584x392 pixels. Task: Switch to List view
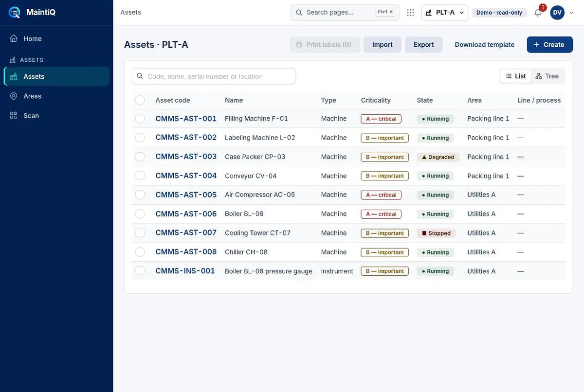pos(516,76)
